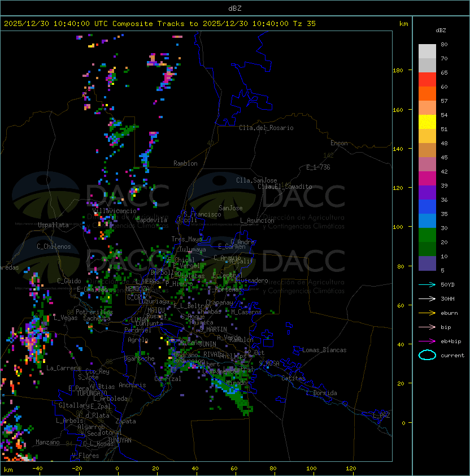Click the 'Tz 35' text in header
The width and height of the screenshot is (470, 476).
(x=304, y=23)
